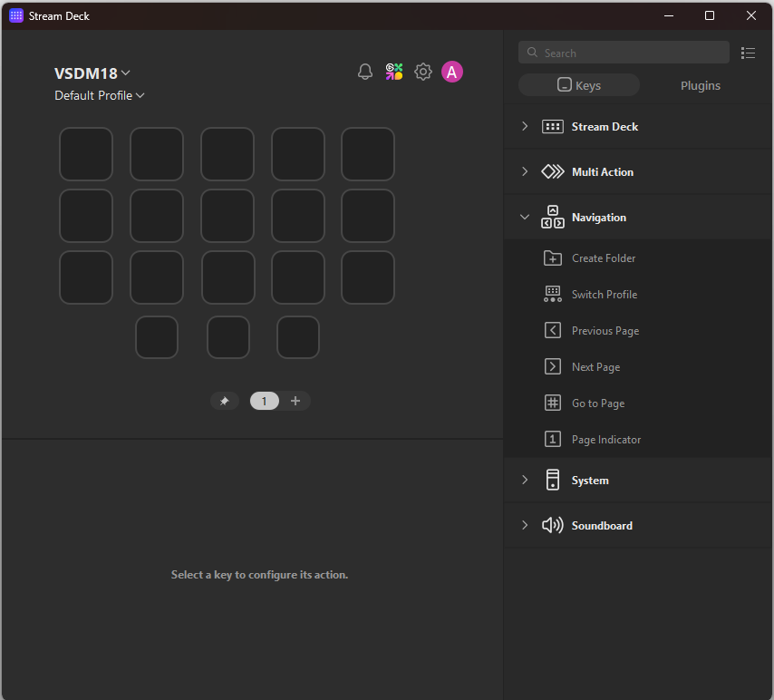Click the System category icon

coord(552,481)
